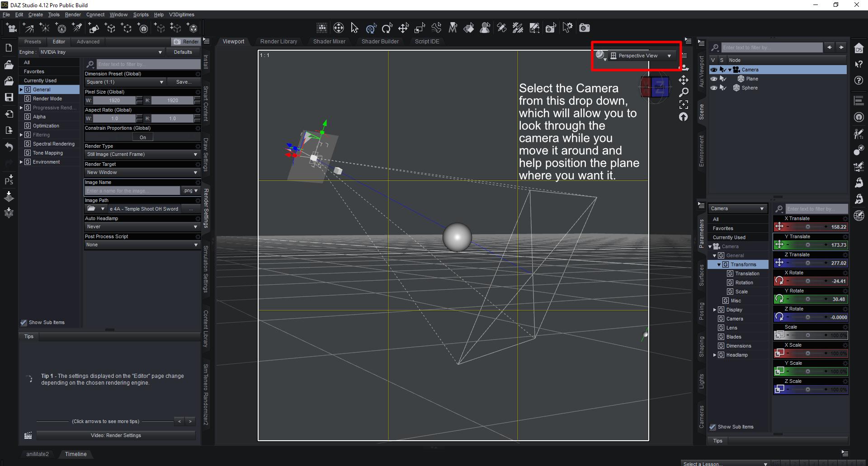Click the Image Name input field
The width and height of the screenshot is (868, 466).
click(x=132, y=191)
